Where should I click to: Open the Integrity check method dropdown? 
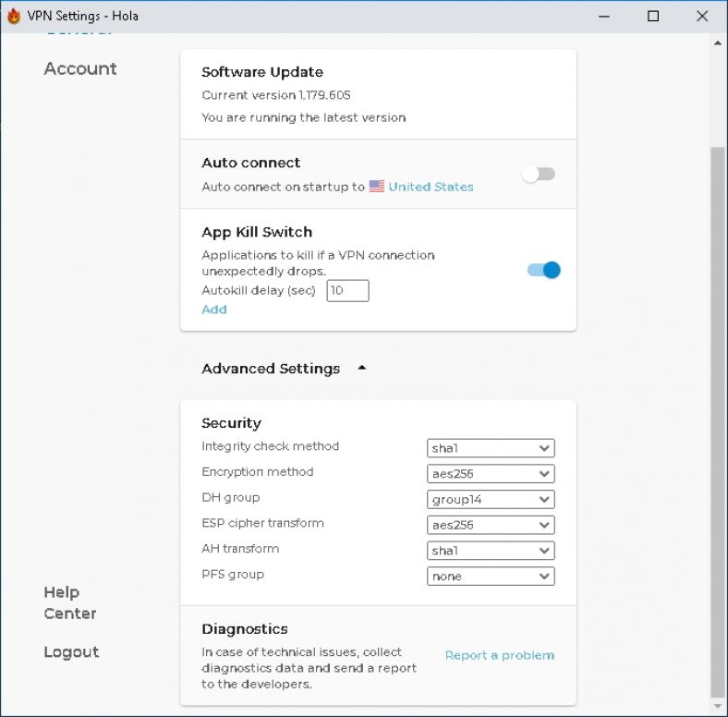(x=491, y=448)
